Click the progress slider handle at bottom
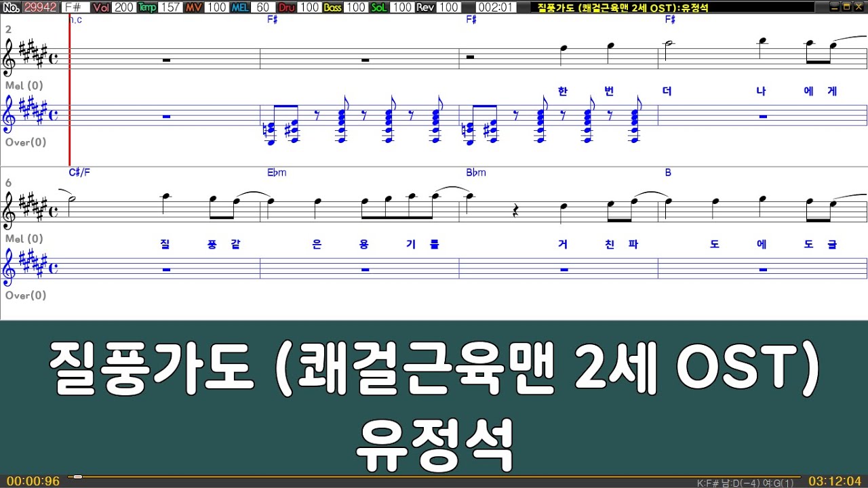The height and width of the screenshot is (488, 868). (78, 477)
